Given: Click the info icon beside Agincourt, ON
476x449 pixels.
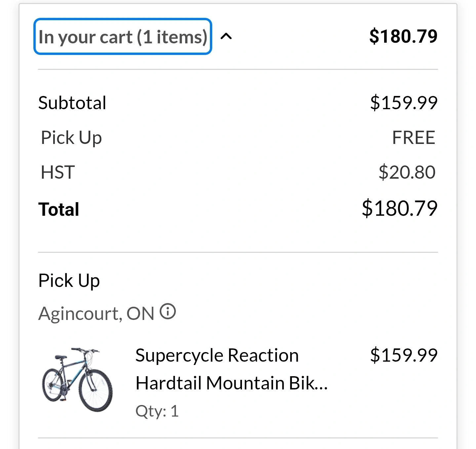Looking at the screenshot, I should click(168, 312).
